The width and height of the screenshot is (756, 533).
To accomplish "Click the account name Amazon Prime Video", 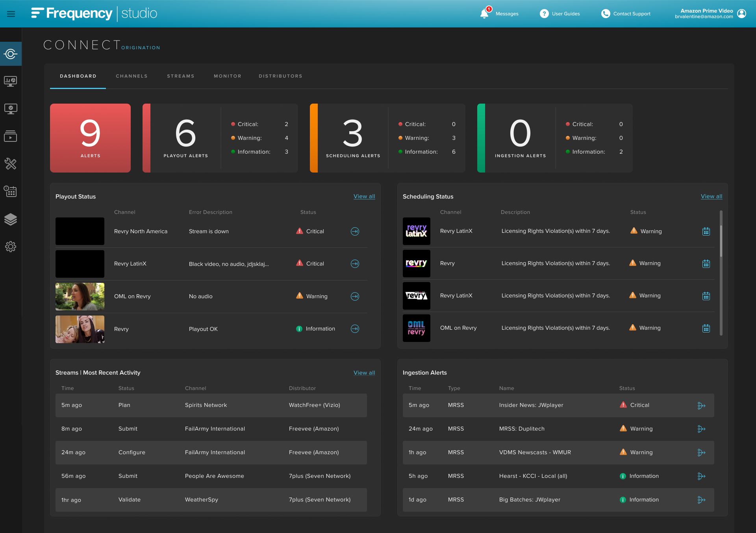I will click(706, 11).
